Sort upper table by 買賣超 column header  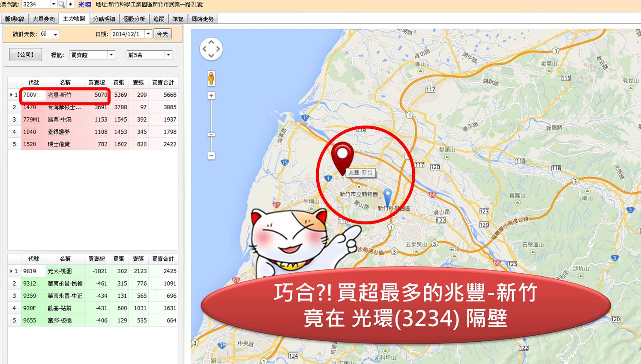97,82
